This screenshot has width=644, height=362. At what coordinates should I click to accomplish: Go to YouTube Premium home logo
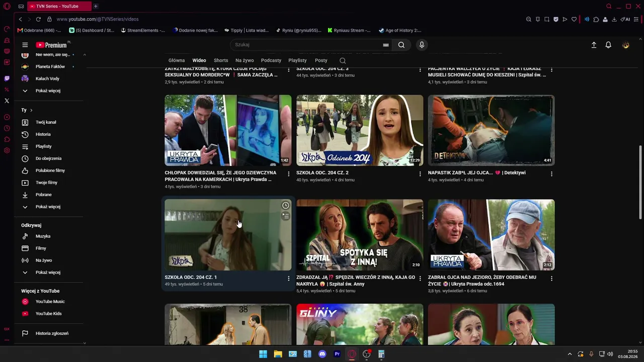[x=51, y=45]
